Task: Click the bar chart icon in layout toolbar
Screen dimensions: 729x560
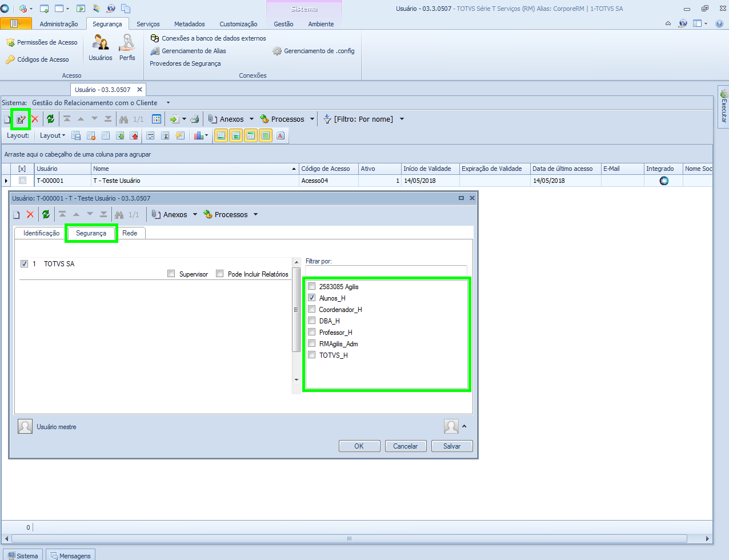Action: [x=198, y=135]
